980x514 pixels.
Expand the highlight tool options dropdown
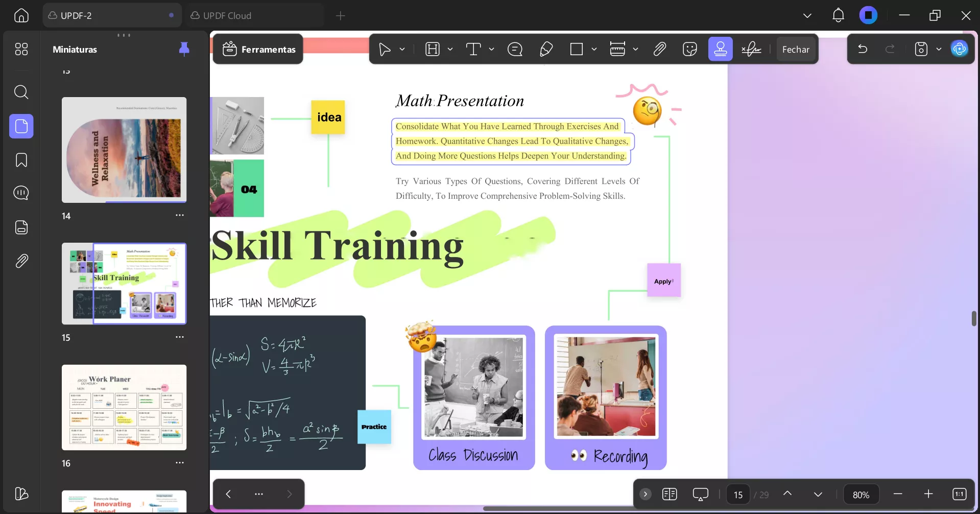point(450,49)
